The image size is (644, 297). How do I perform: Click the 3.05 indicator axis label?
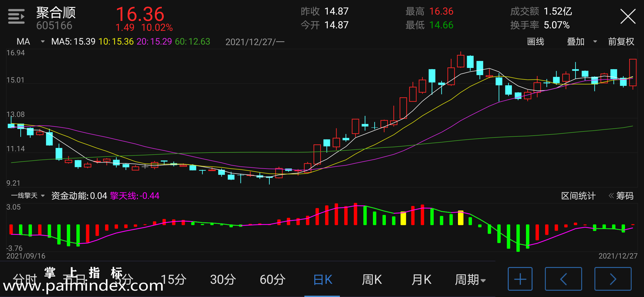pyautogui.click(x=13, y=207)
